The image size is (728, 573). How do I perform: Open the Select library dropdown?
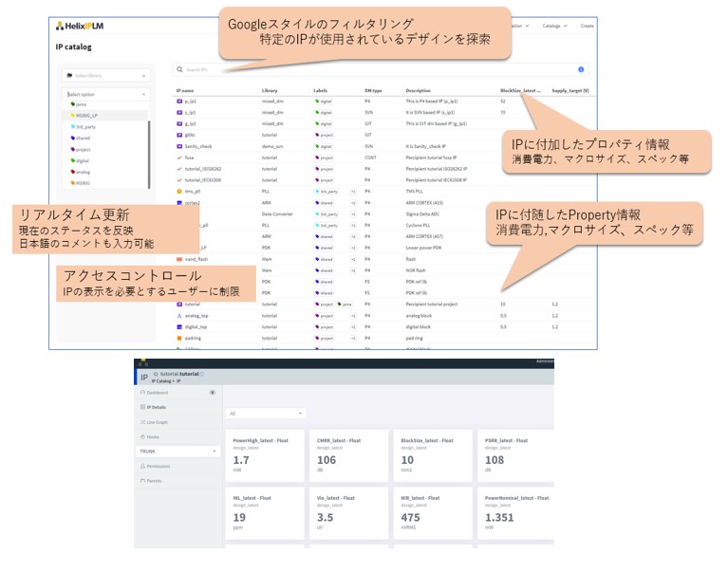tap(106, 75)
